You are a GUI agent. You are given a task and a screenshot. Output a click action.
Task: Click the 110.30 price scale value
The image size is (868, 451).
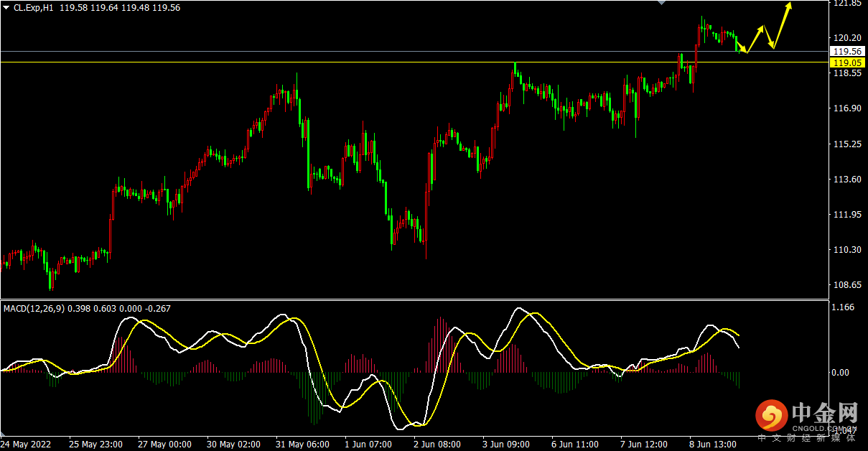[x=846, y=250]
